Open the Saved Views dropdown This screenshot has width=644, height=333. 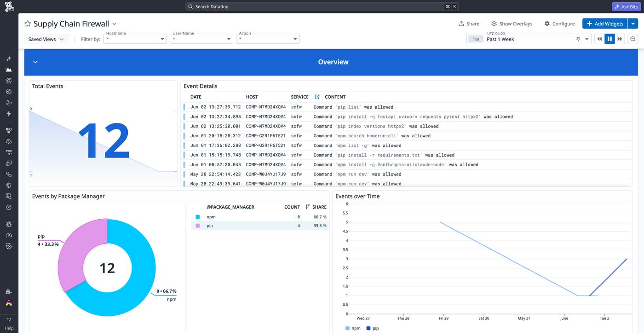click(46, 39)
